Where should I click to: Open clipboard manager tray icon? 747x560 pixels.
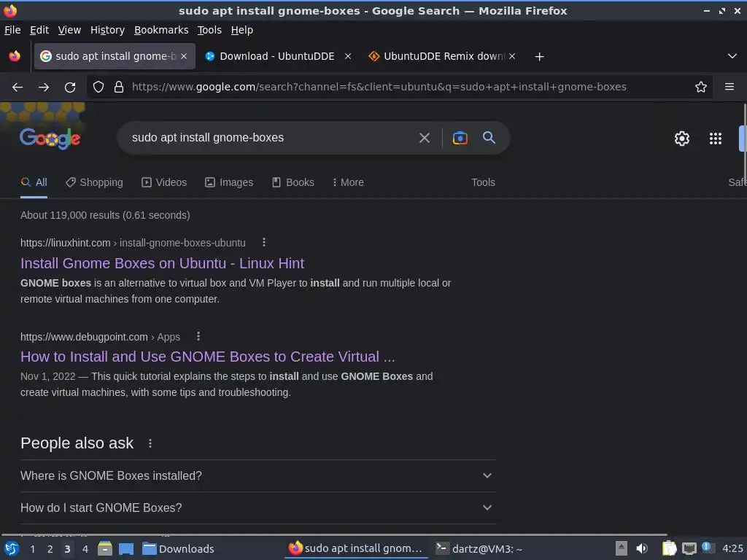(669, 548)
